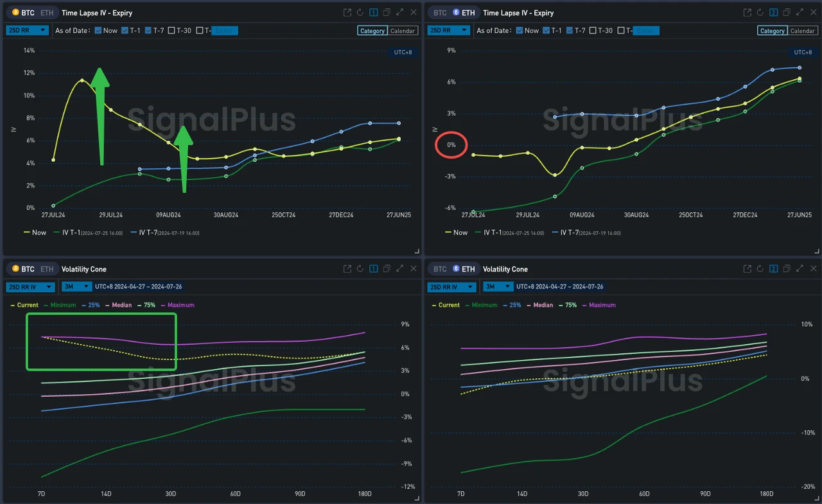822x504 pixels.
Task: Select Category tab in ETH Time Lapse panel
Action: pos(772,31)
